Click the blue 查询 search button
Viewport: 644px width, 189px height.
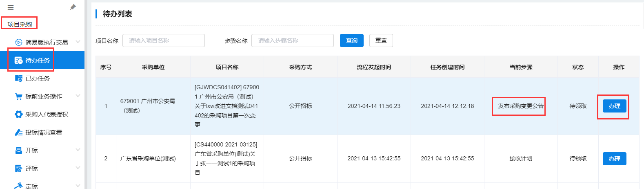[352, 40]
